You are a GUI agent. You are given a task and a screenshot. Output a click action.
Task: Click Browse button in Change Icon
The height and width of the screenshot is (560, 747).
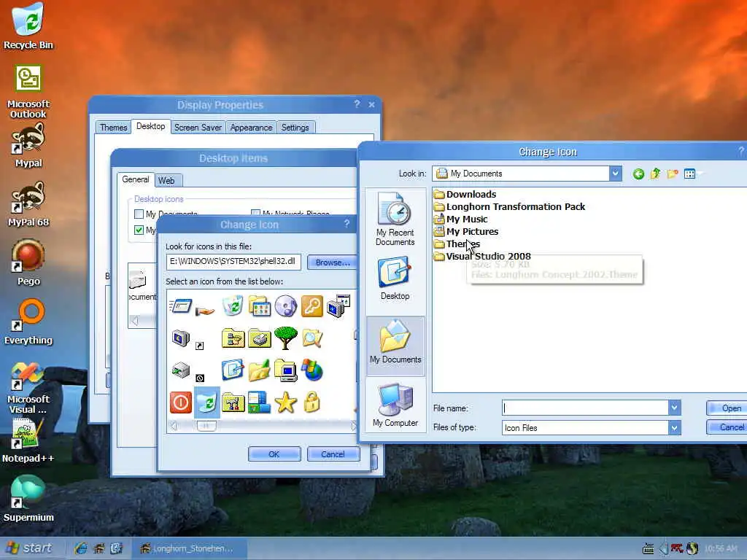tap(332, 262)
